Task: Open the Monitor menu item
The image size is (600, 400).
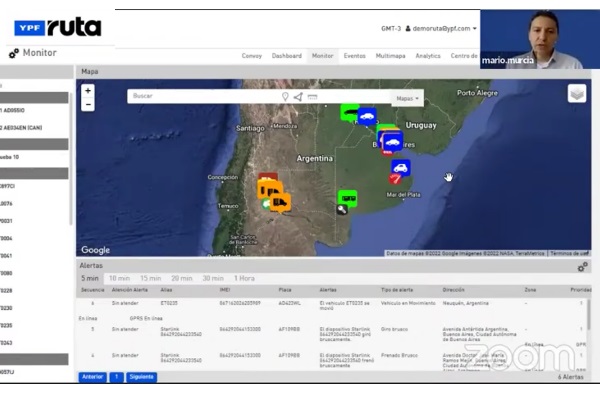Action: click(323, 56)
